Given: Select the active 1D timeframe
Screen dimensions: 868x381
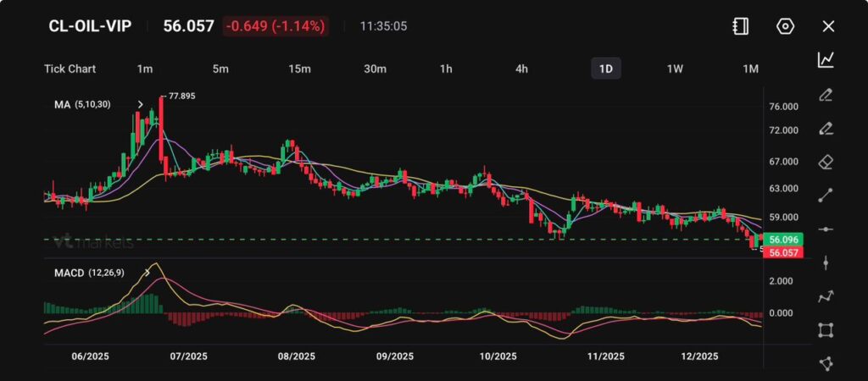Looking at the screenshot, I should pyautogui.click(x=605, y=69).
